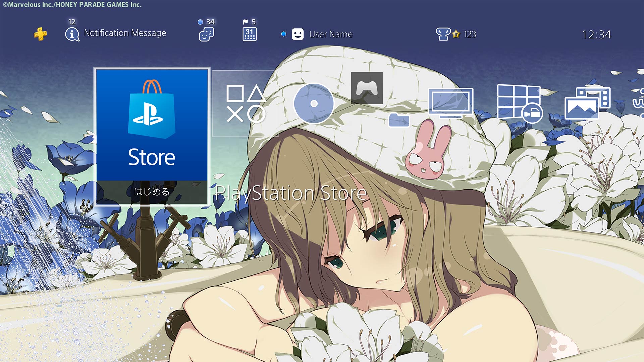
Task: Click the PlayStation Store title text
Action: point(290,193)
